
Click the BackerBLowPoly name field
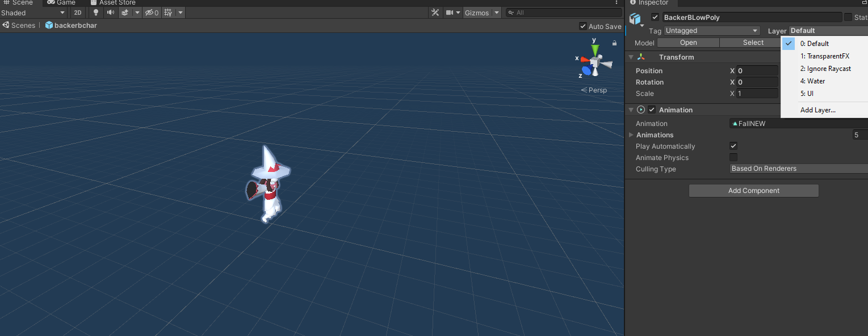(x=752, y=17)
